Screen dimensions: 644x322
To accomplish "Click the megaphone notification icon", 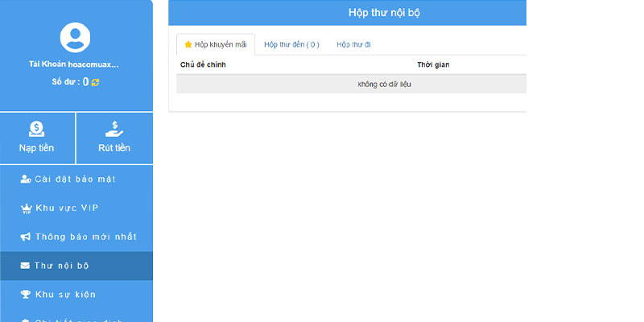I will click(x=26, y=237).
